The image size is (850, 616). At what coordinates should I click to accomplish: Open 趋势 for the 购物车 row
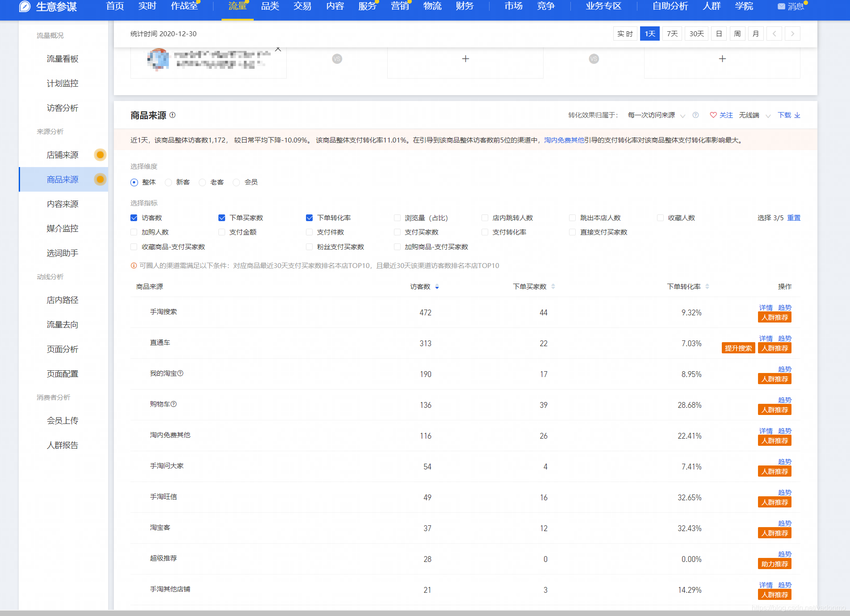784,400
